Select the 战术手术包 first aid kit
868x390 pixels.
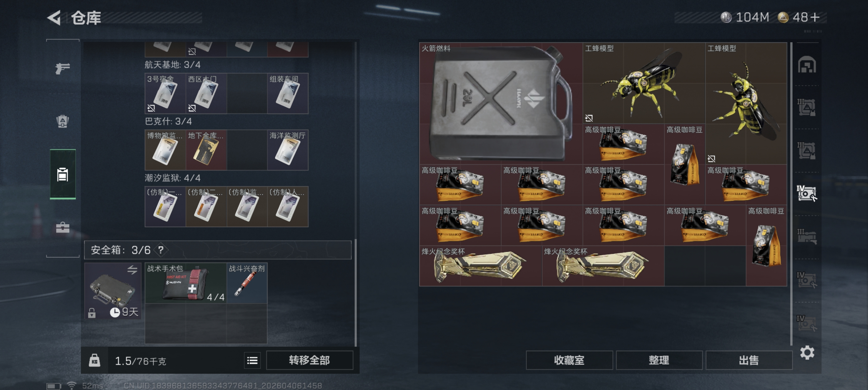186,283
